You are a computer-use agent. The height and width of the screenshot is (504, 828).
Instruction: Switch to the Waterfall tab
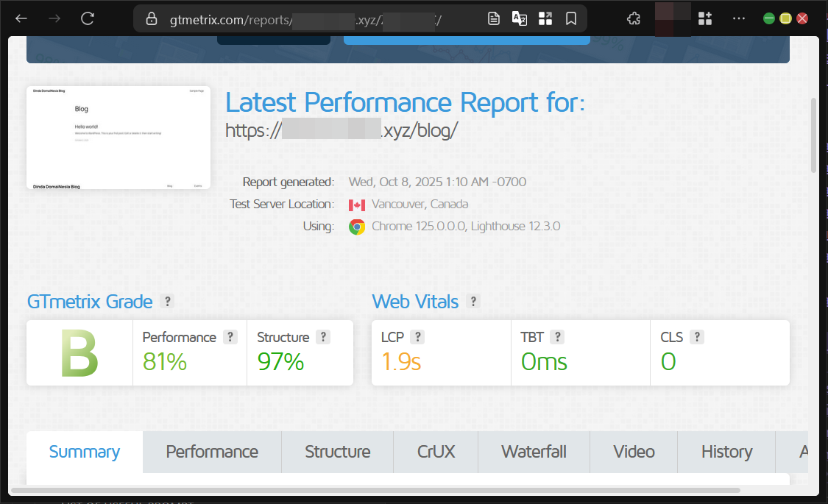pyautogui.click(x=534, y=452)
